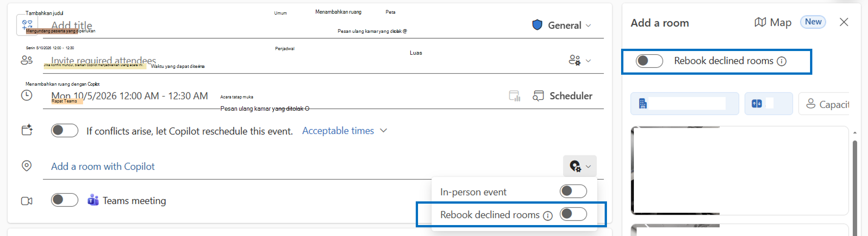Click info icon beside Rebook declined rooms in panel
Screen dimensions: 868x236
(782, 62)
